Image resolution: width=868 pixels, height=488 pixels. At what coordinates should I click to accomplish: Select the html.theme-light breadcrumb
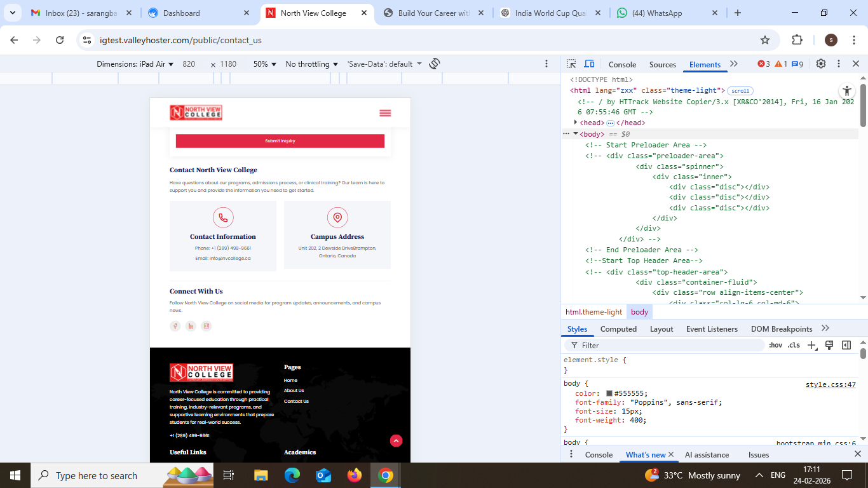coord(594,312)
